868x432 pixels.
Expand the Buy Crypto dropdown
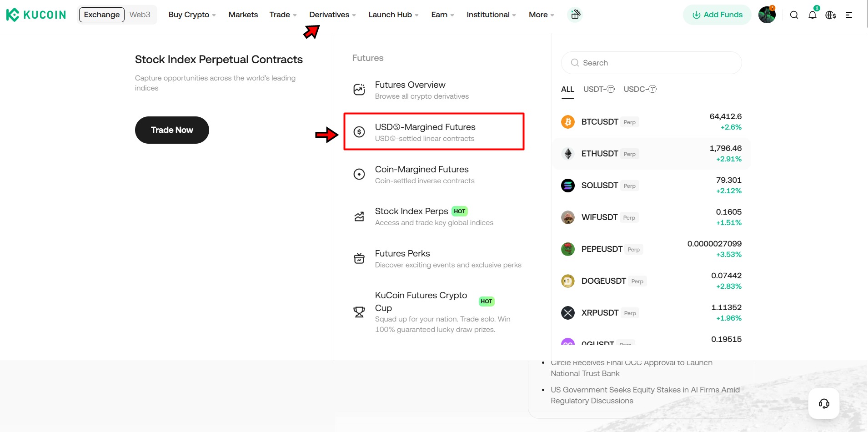tap(192, 15)
